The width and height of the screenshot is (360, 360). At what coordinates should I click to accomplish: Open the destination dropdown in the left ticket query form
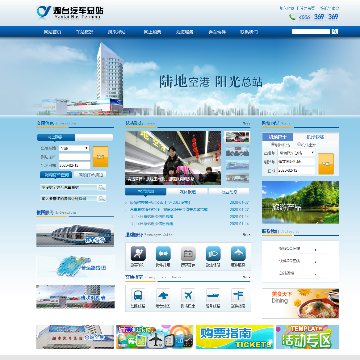pos(74,148)
